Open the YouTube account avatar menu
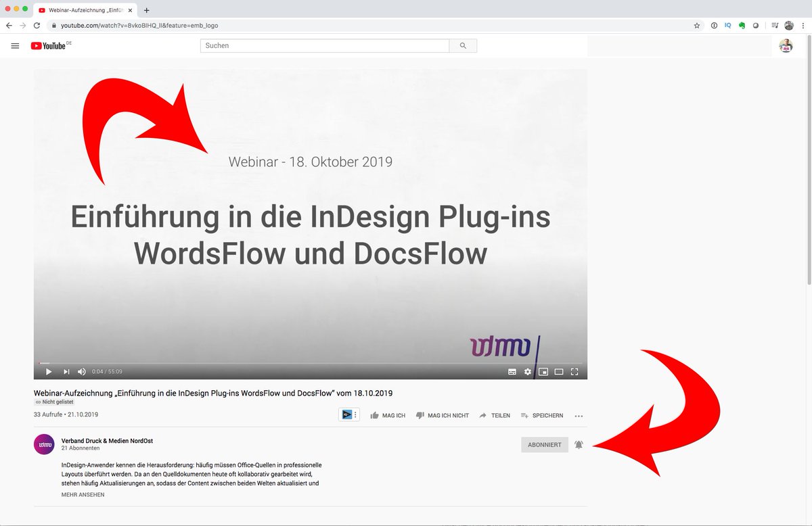 pyautogui.click(x=786, y=45)
